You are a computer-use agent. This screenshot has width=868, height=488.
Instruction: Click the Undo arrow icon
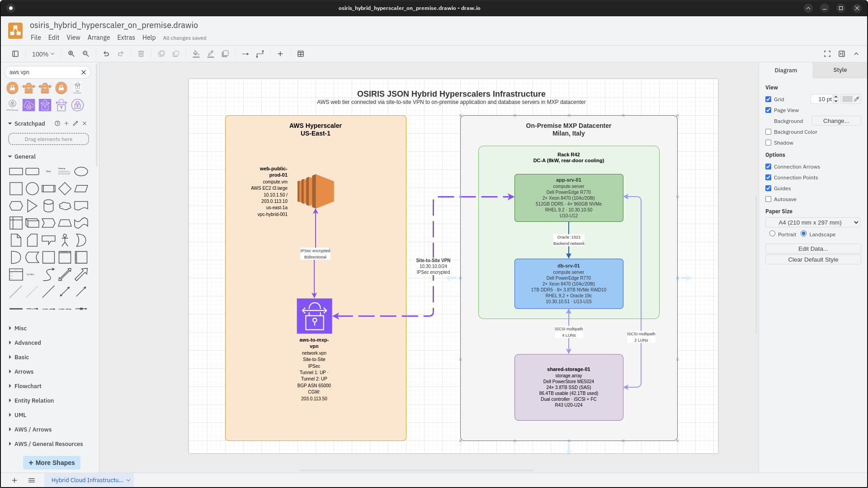pyautogui.click(x=106, y=54)
